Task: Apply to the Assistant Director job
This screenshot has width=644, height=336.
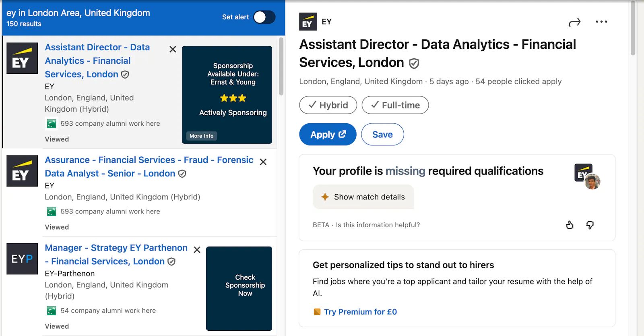Action: coord(328,134)
